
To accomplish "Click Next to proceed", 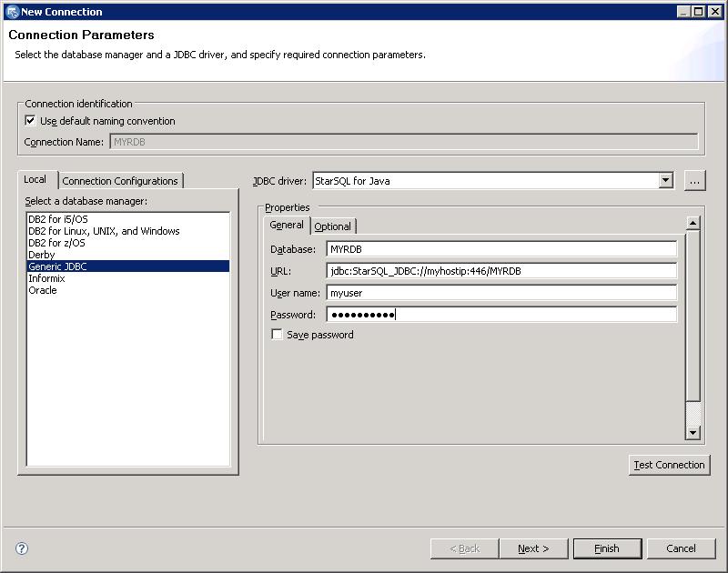I will 533,548.
